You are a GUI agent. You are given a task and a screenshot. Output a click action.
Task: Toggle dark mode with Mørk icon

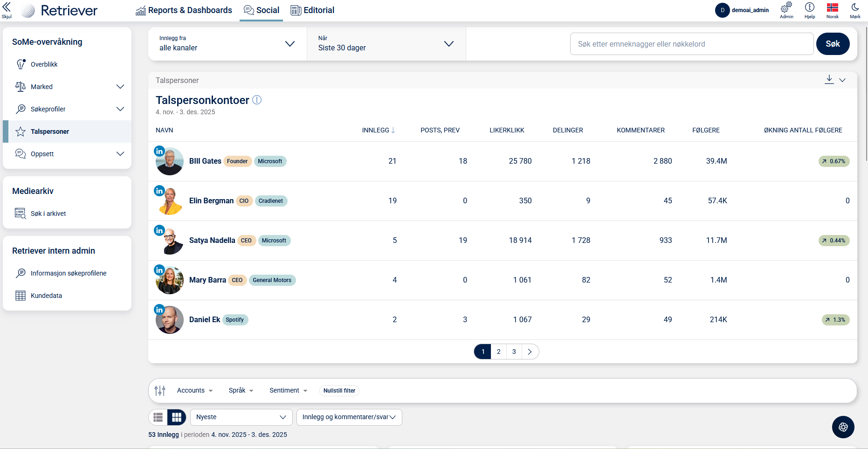(x=855, y=8)
